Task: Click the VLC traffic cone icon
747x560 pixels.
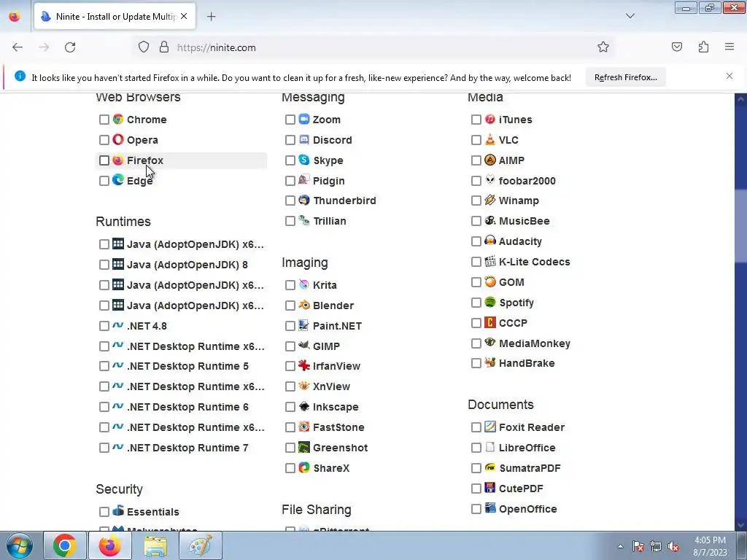Action: pos(489,139)
